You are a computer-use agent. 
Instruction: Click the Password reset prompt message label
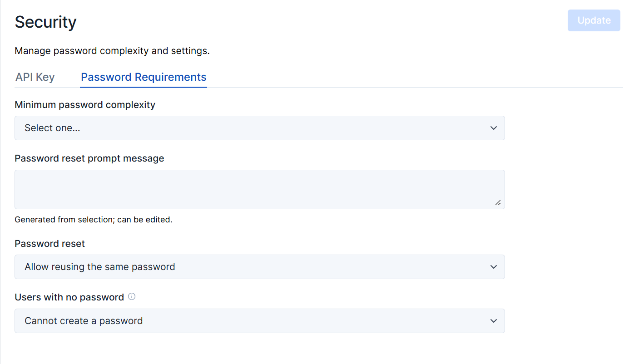(89, 158)
